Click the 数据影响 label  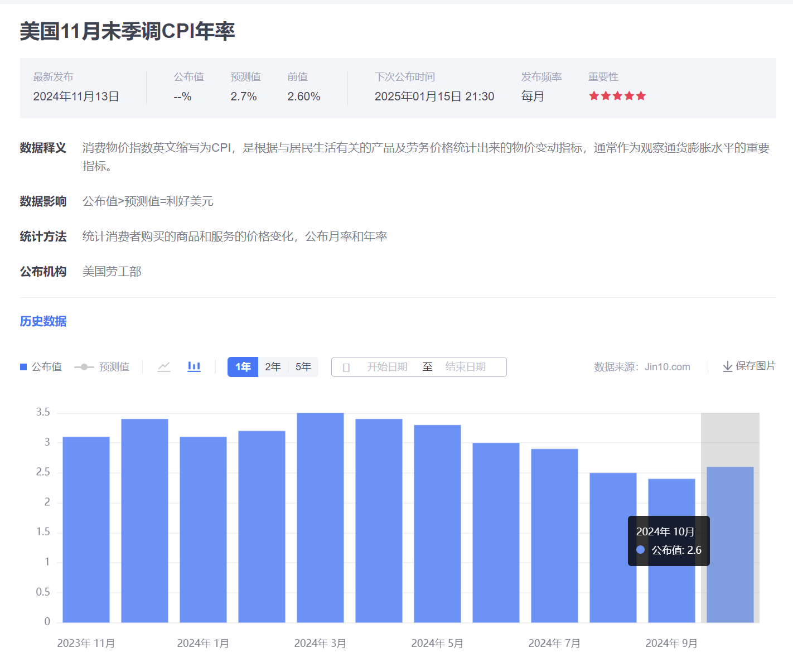[43, 201]
